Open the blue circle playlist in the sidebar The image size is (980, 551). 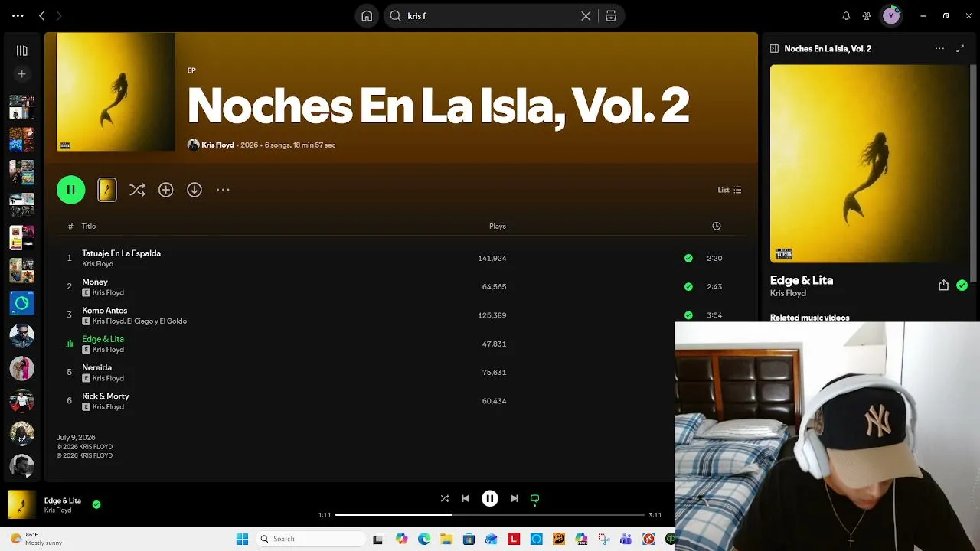(21, 303)
